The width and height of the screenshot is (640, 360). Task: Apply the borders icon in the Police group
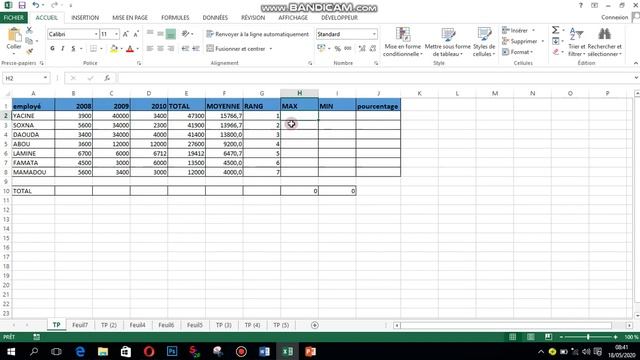click(x=93, y=49)
